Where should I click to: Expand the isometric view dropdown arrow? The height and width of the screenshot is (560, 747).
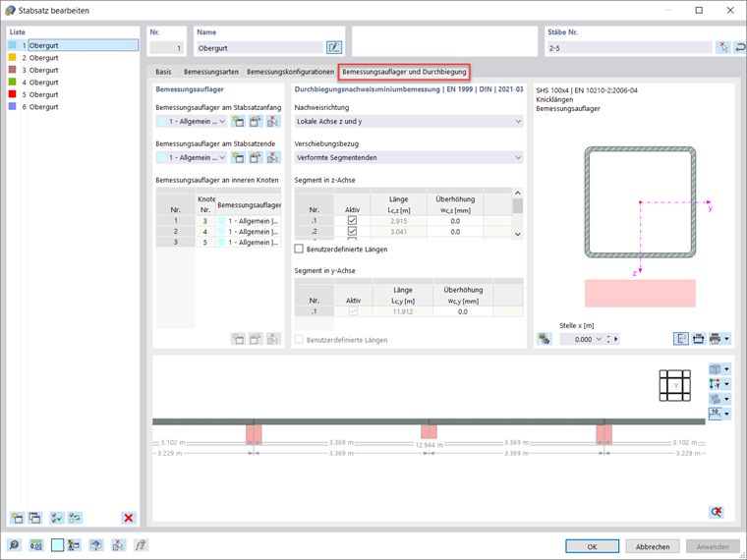point(726,369)
